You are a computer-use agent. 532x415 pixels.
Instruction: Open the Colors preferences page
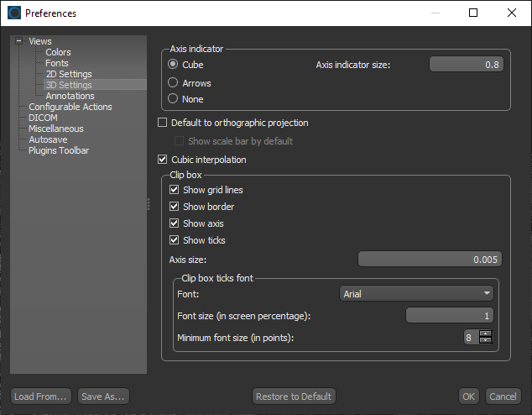point(58,52)
